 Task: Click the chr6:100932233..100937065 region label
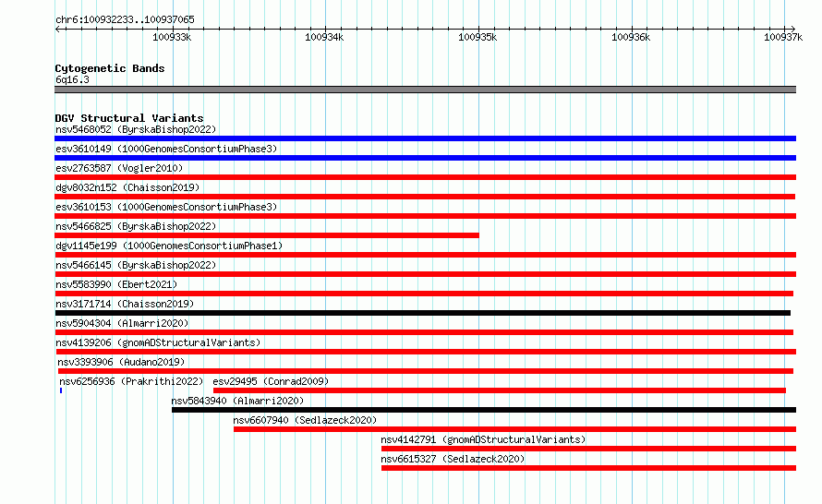click(x=125, y=19)
